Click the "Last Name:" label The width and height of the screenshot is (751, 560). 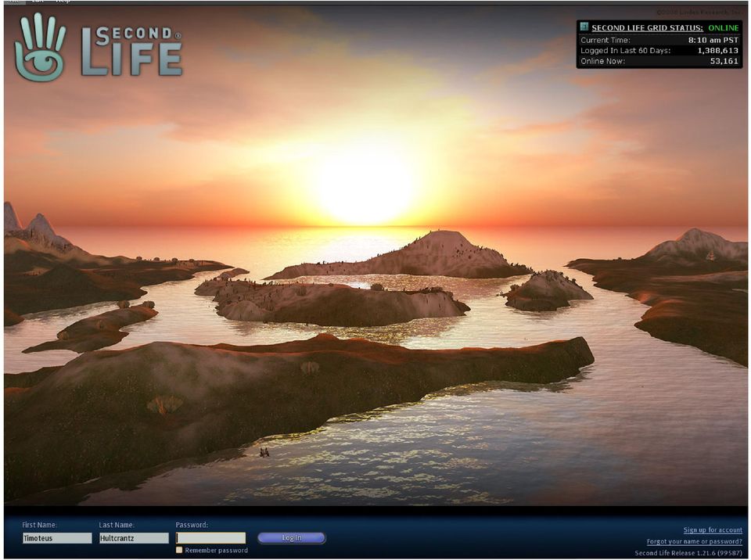pyautogui.click(x=117, y=525)
